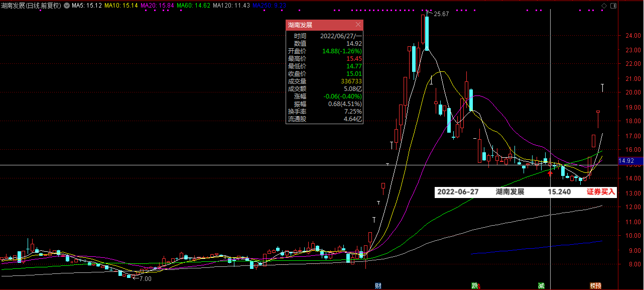The height and width of the screenshot is (290, 644).
Task: Click the 25.67 high price label
Action: 441,14
